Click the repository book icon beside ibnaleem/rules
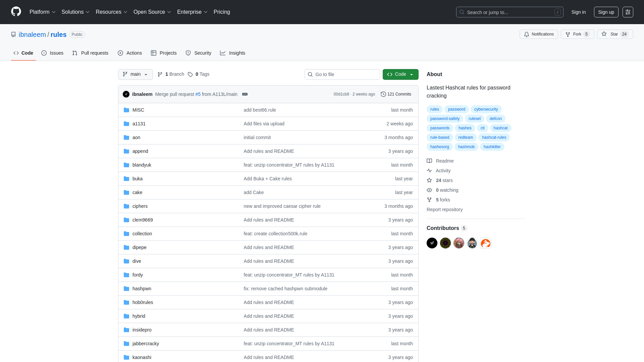The image size is (644, 362). coord(13,34)
